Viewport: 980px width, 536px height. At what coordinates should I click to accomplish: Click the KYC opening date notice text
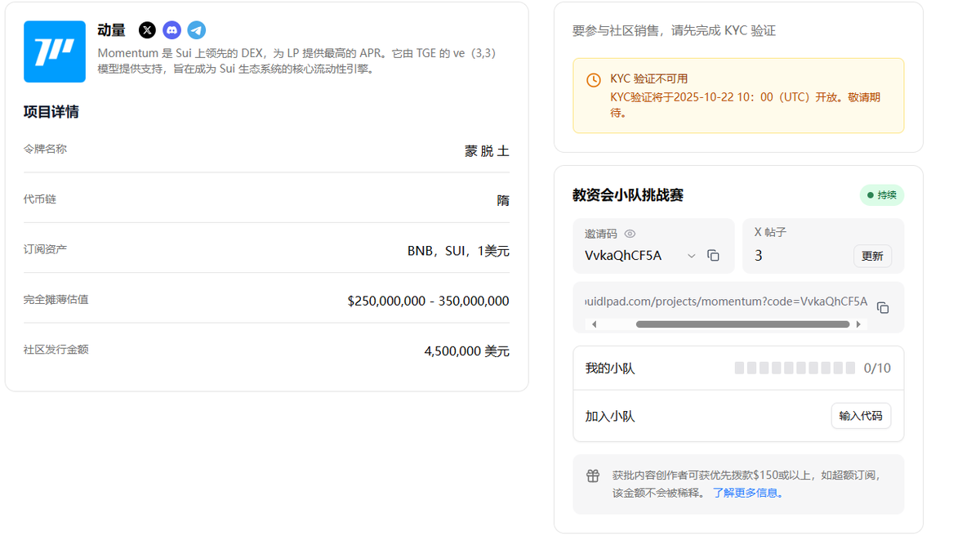point(745,105)
